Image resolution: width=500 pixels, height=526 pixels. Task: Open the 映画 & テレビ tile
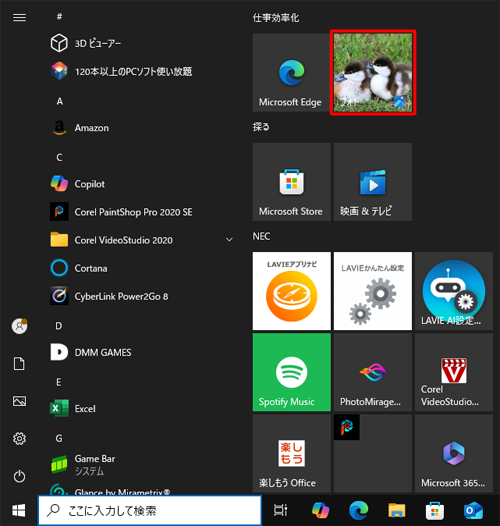[373, 182]
